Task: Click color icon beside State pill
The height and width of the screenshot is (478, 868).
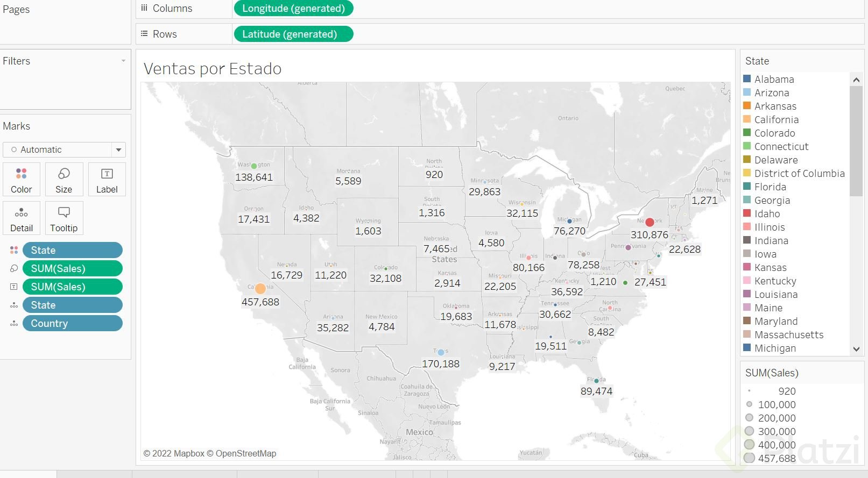Action: click(x=14, y=250)
